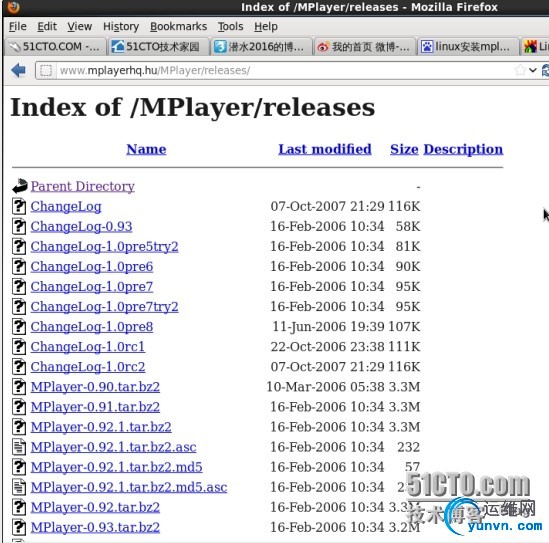Click the site identity icon in the address bar
The height and width of the screenshot is (543, 549).
click(46, 70)
